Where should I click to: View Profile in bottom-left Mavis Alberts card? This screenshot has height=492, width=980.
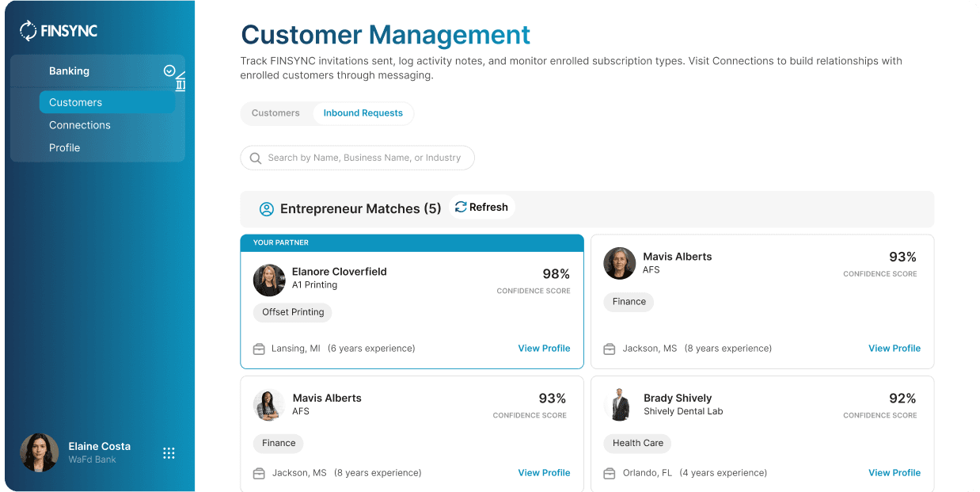pos(544,473)
